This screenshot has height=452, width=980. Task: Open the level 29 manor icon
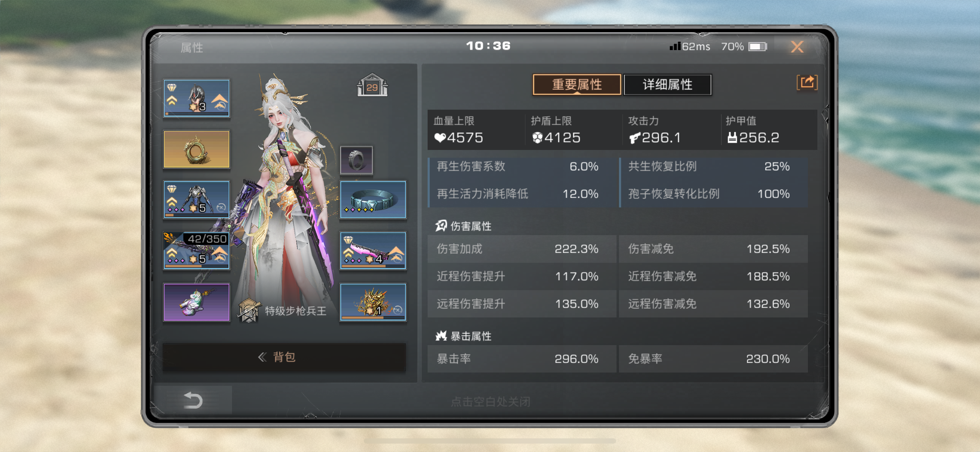coord(372,85)
